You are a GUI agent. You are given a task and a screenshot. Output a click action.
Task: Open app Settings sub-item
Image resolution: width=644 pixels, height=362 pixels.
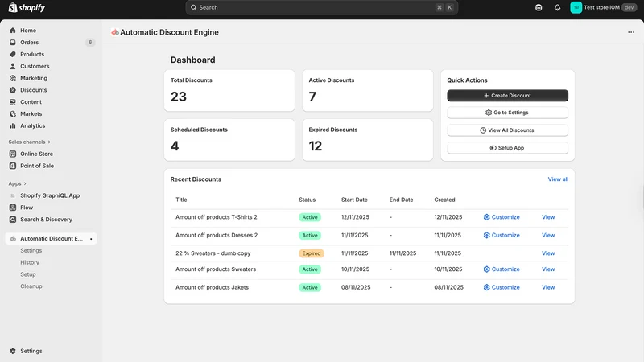31,250
